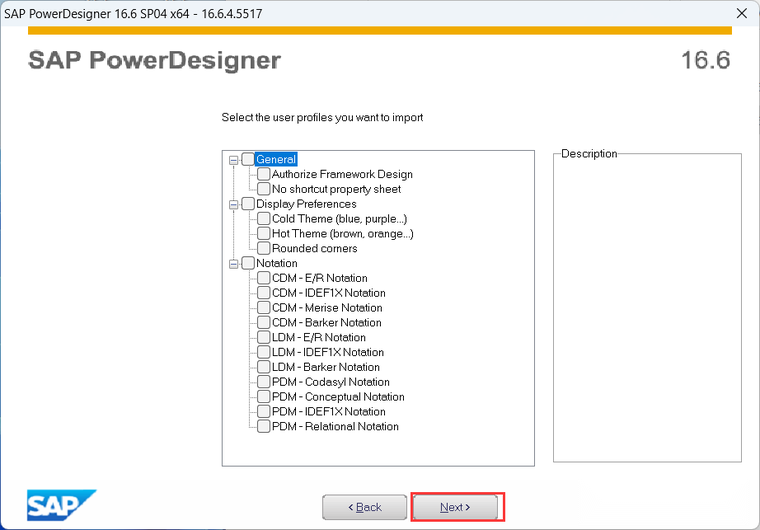The width and height of the screenshot is (760, 530).
Task: Select LDM - Barker Notation item
Action: coord(326,367)
